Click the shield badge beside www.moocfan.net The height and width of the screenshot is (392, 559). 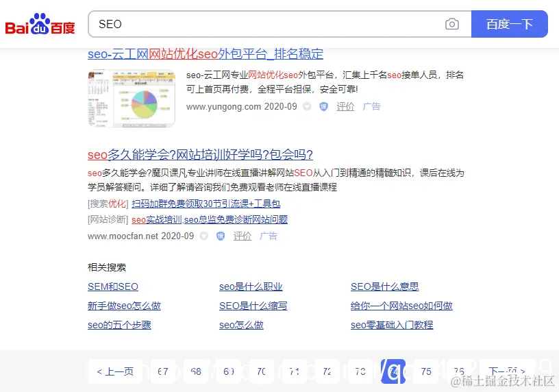coord(221,236)
